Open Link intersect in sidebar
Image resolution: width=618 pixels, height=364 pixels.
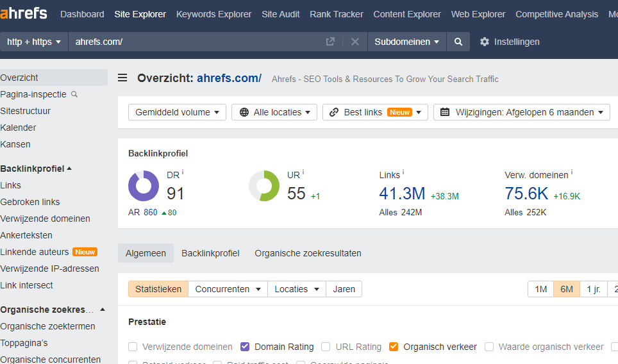click(26, 285)
